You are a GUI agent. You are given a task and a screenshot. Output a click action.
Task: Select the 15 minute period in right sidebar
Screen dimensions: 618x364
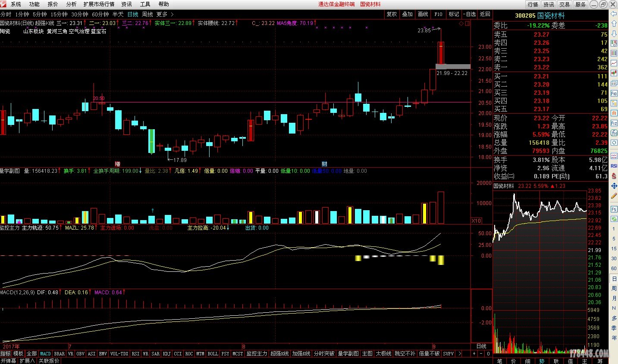pyautogui.click(x=614, y=249)
